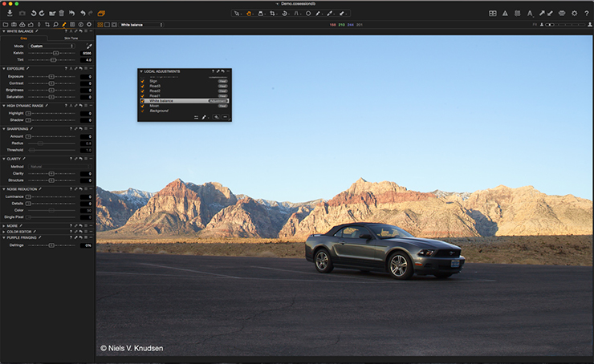The image size is (594, 364).
Task: Toggle the Road2 layer checkbox
Action: (142, 91)
